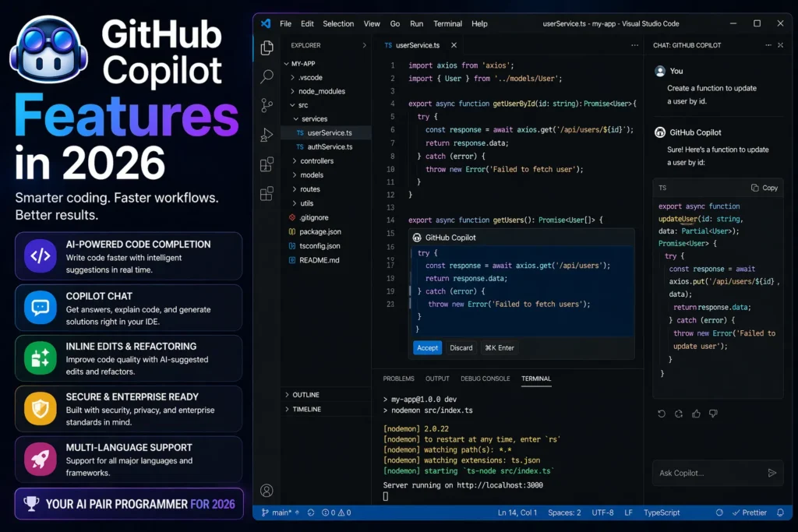
Task: Open the second extensions grid icon in activity bar
Action: pyautogui.click(x=267, y=194)
